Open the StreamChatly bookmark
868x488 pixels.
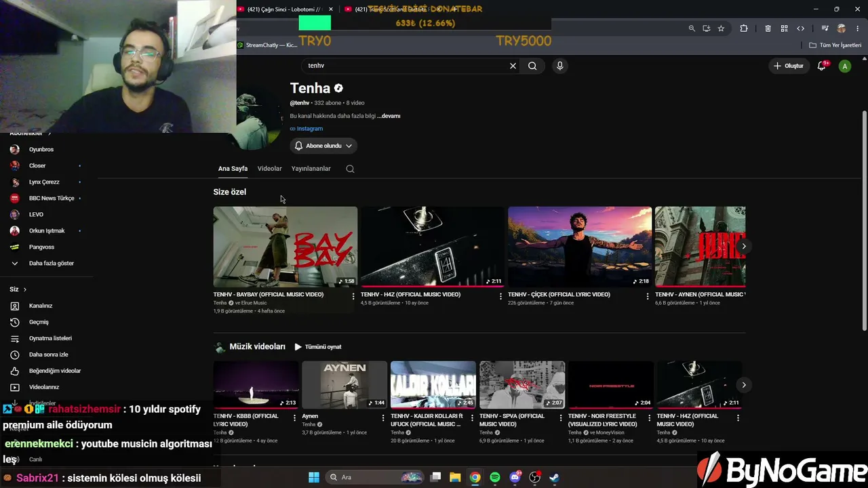click(x=267, y=45)
